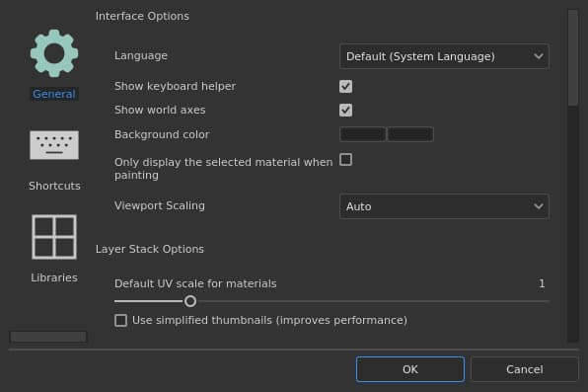Open the General settings gear icon
This screenshot has width=588, height=392.
click(54, 53)
